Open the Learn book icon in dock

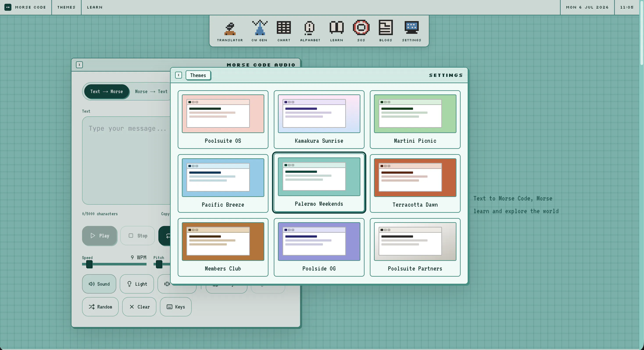tap(336, 31)
